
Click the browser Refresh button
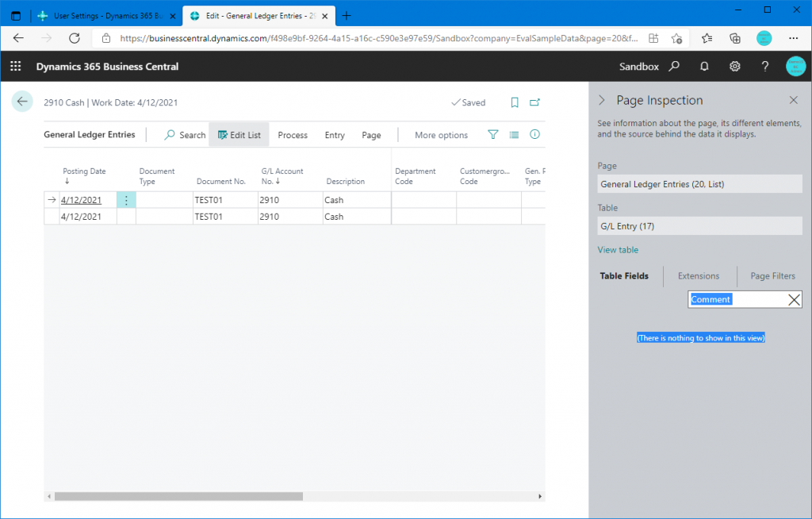pos(75,38)
